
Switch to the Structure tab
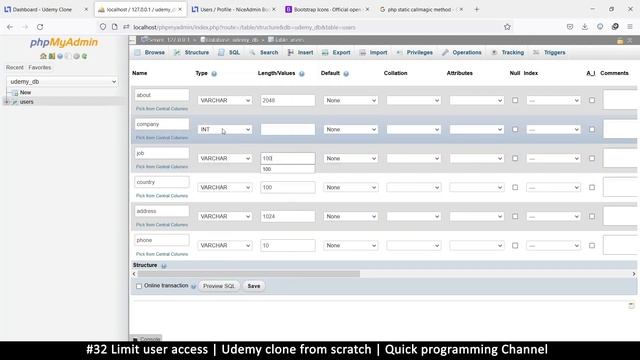point(192,53)
